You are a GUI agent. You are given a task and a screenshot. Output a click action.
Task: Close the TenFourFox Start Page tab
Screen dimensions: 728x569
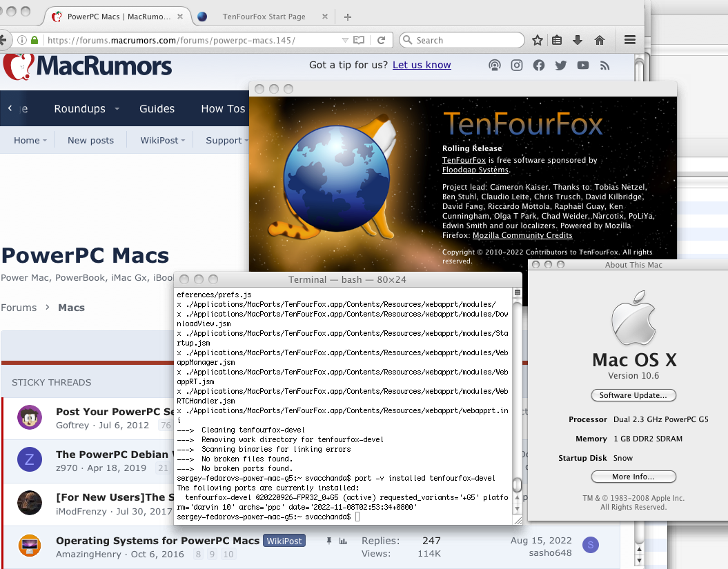point(325,17)
